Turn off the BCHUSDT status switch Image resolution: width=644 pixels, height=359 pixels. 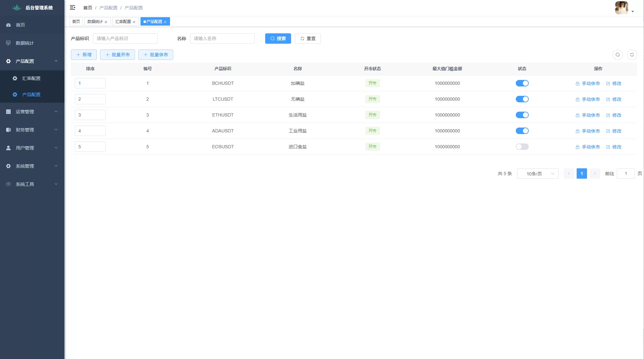pyautogui.click(x=522, y=83)
